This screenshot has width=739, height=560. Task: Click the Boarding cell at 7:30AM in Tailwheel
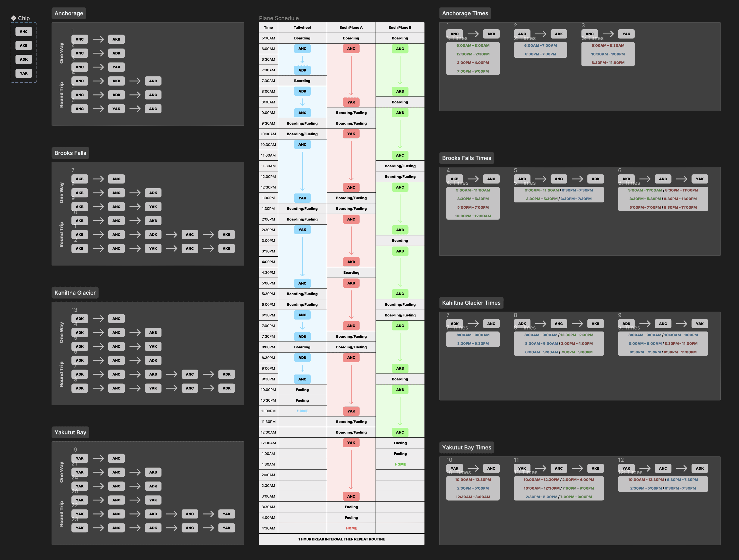[302, 81]
